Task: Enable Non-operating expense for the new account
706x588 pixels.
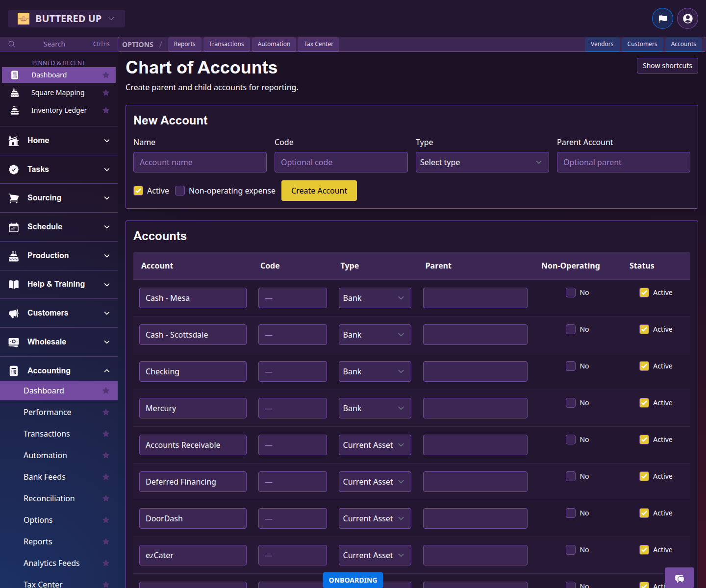Action: point(179,191)
